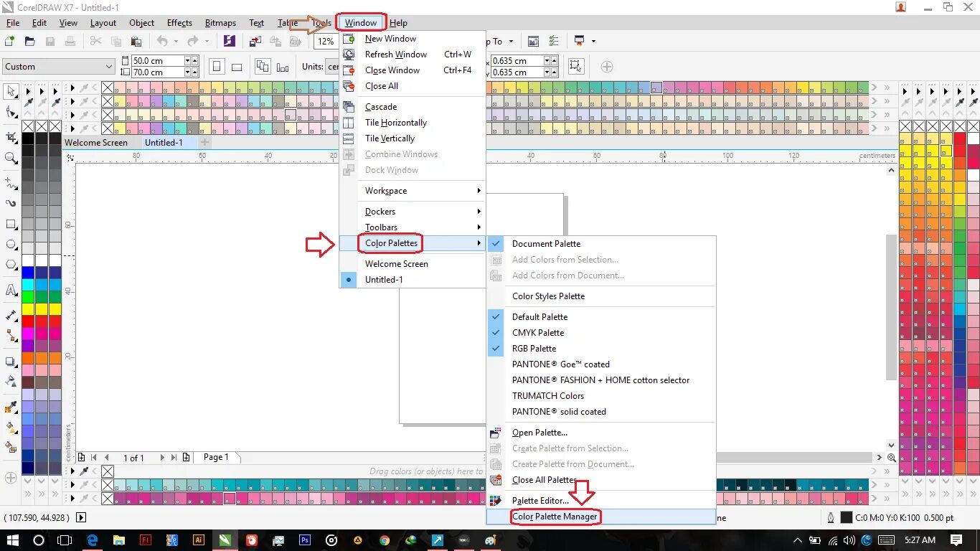This screenshot has height=551, width=980.
Task: Click Refresh Window in the Window menu
Action: click(x=413, y=55)
